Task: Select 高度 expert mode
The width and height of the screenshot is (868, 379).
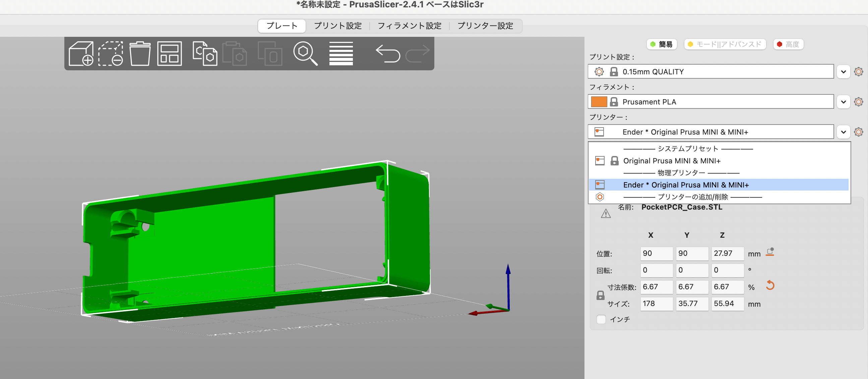Action: click(x=788, y=44)
